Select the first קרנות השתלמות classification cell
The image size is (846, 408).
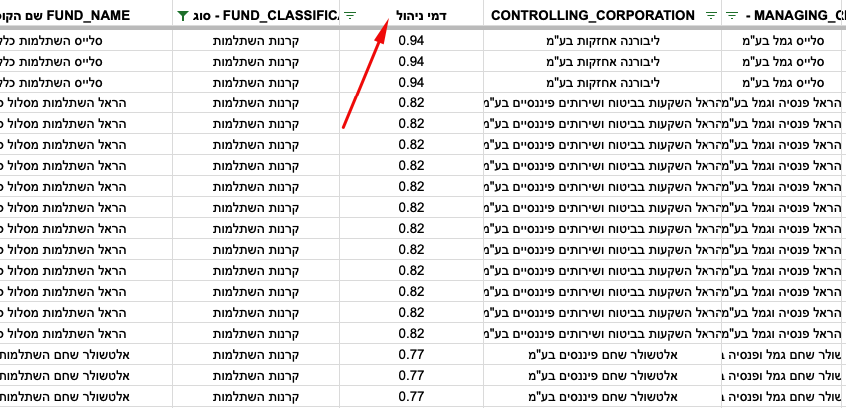[256, 40]
